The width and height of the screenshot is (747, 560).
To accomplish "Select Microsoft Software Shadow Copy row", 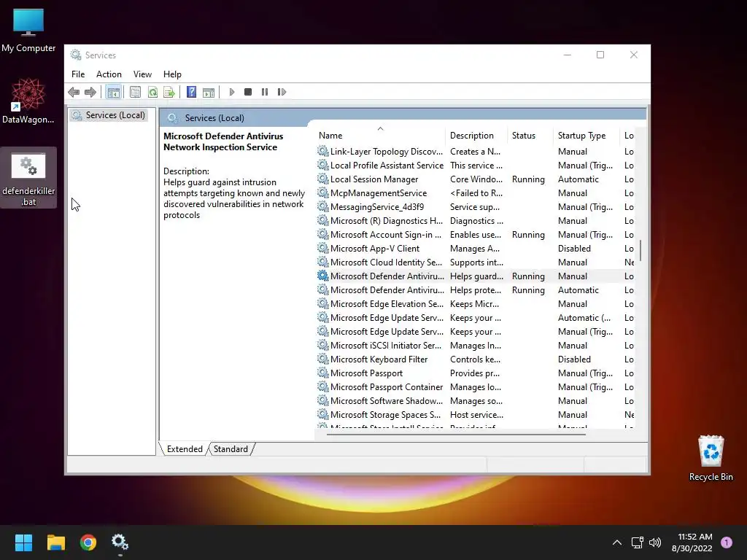I will pyautogui.click(x=475, y=400).
